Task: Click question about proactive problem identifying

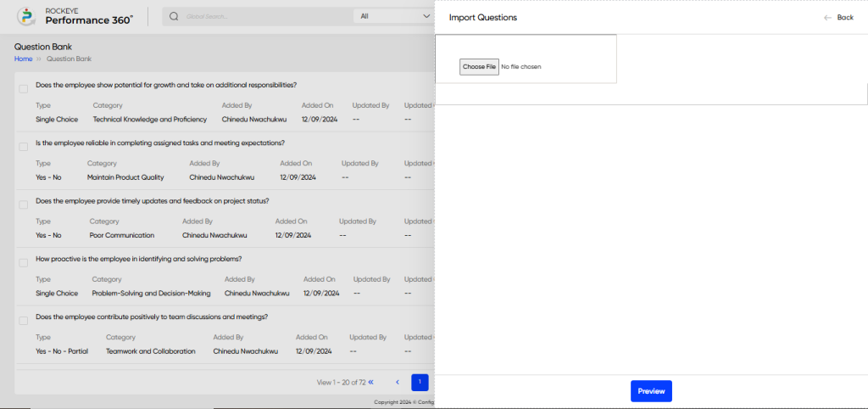Action: pos(139,259)
